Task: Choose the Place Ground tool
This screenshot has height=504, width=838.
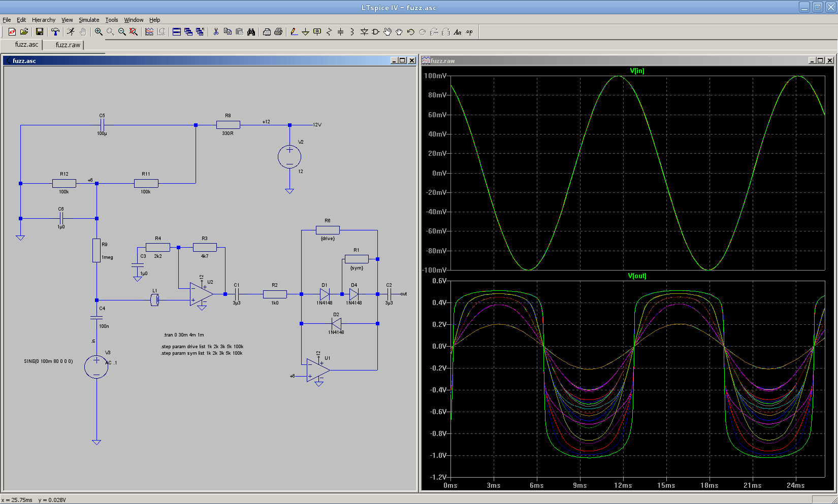Action: [x=305, y=31]
